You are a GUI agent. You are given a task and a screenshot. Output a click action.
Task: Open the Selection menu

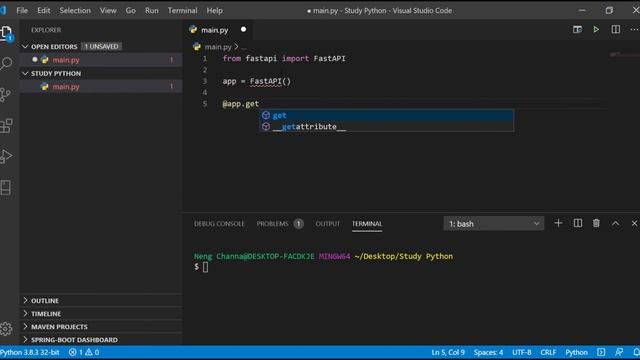click(75, 11)
